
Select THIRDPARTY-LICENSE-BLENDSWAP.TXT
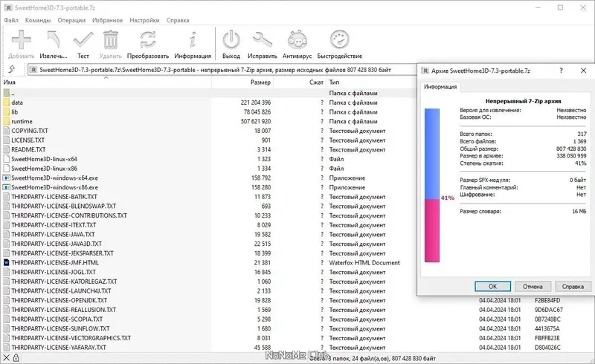pos(64,207)
